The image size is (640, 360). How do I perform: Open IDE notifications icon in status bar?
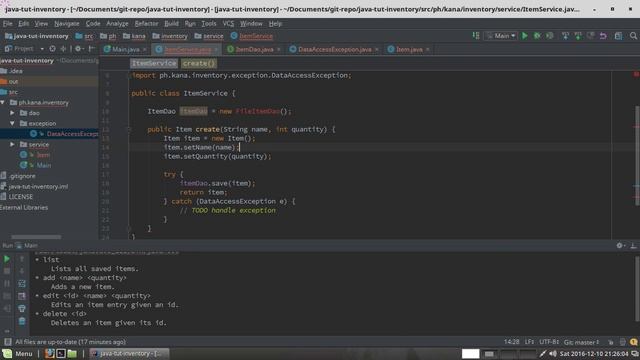[x=633, y=342]
